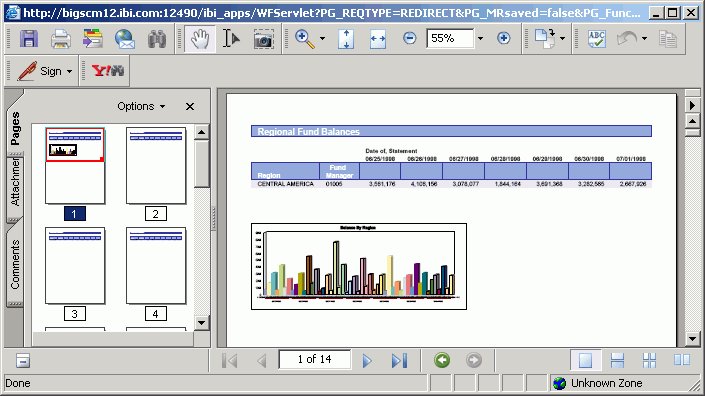Open the zoom percentage dropdown arrow

(x=480, y=39)
